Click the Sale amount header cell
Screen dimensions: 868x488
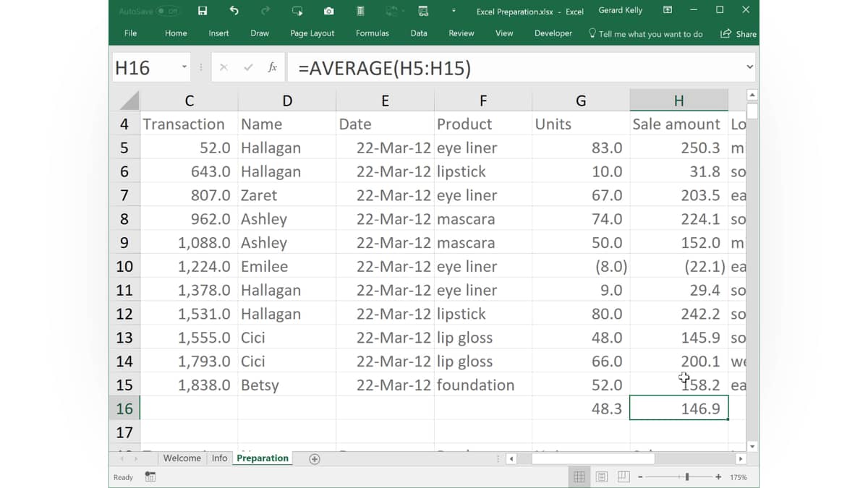(x=678, y=124)
